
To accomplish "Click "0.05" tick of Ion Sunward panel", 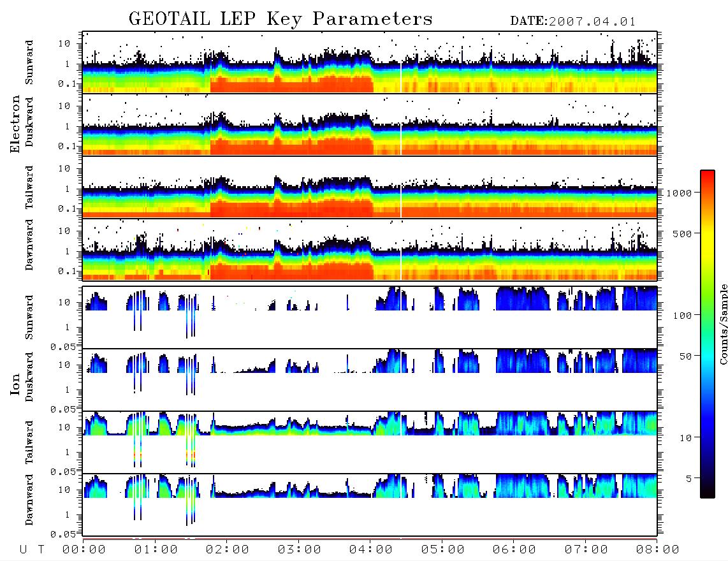I will (x=63, y=346).
